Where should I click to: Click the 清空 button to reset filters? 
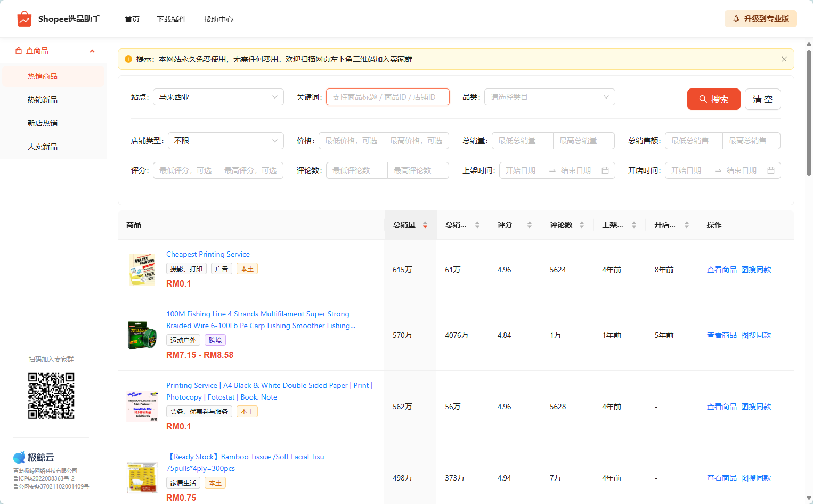point(763,99)
